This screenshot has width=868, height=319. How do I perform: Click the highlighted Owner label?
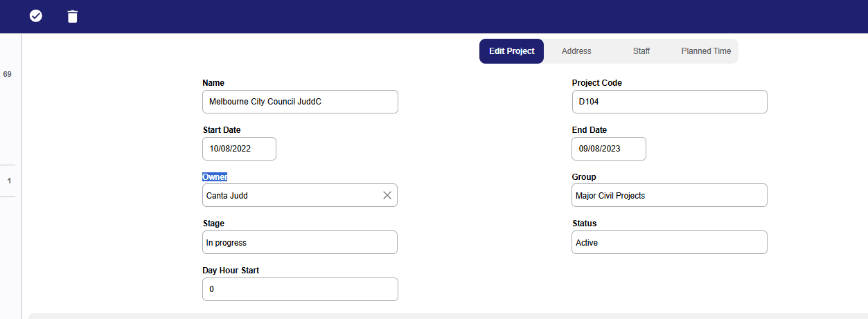tap(215, 177)
